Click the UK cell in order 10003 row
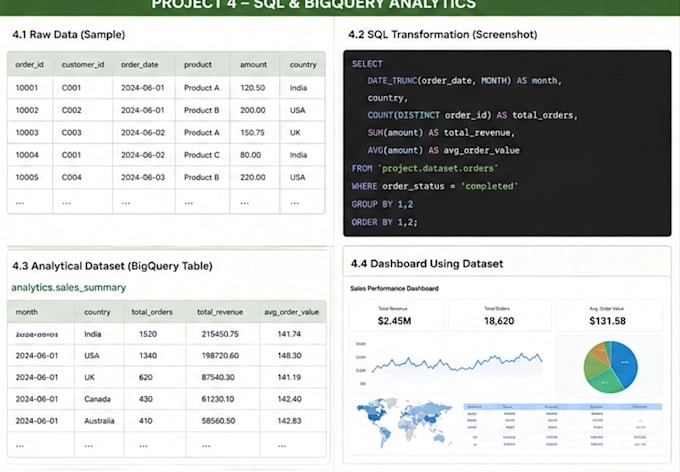Viewport: 680px width, 472px height. (295, 132)
